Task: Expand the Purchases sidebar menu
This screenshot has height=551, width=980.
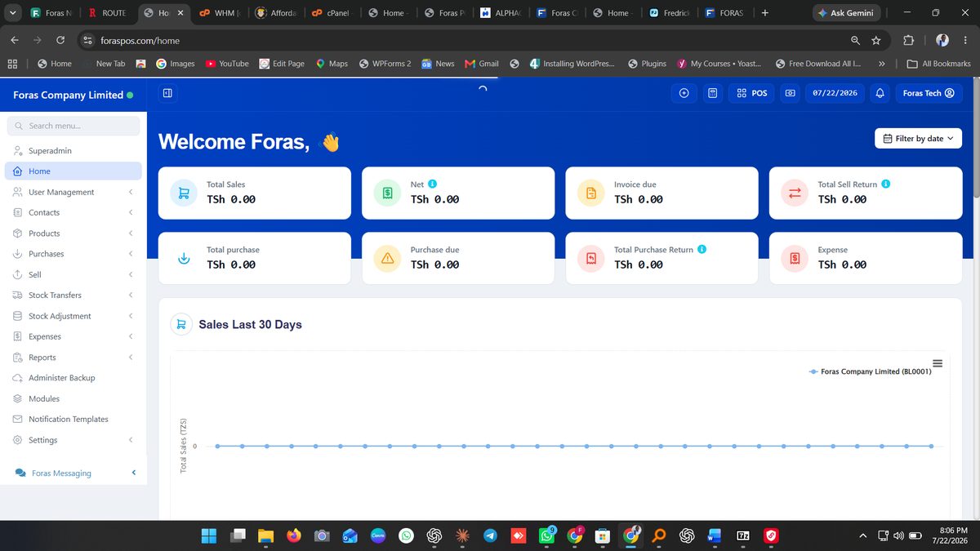Action: click(73, 254)
